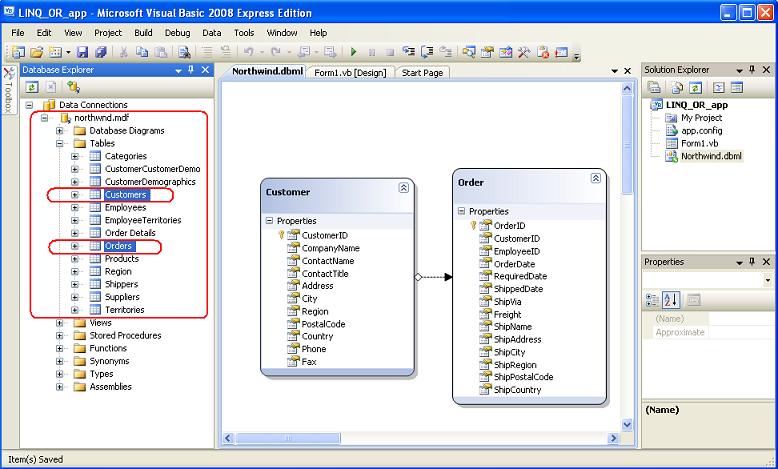Expand the Database Diagrams node
This screenshot has width=778, height=469.
point(60,131)
